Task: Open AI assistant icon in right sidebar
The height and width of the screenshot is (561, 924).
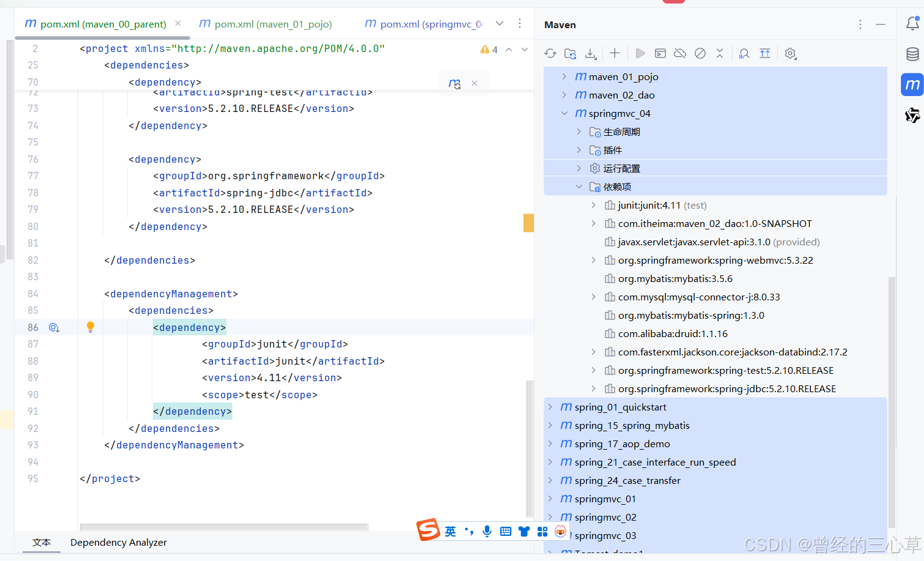Action: click(x=912, y=115)
